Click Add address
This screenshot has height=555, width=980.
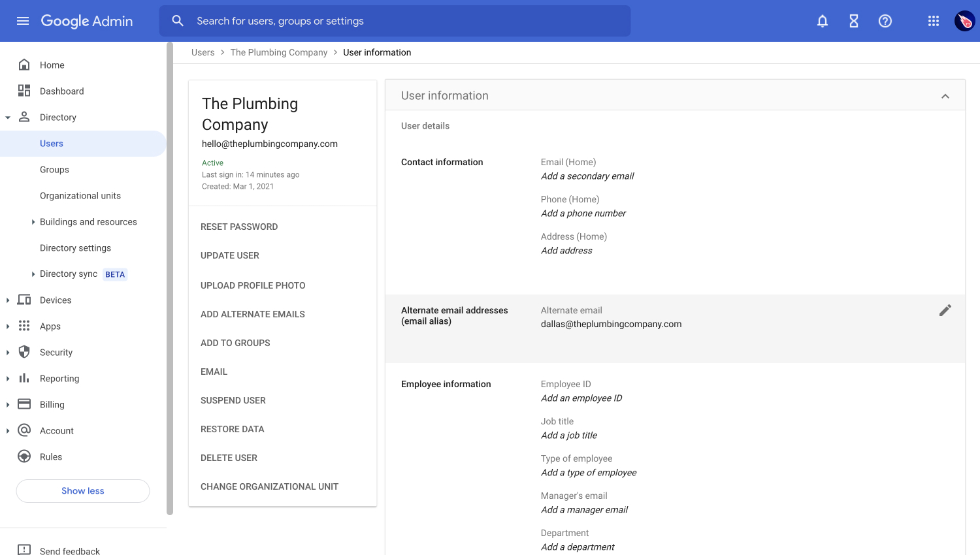coord(566,251)
